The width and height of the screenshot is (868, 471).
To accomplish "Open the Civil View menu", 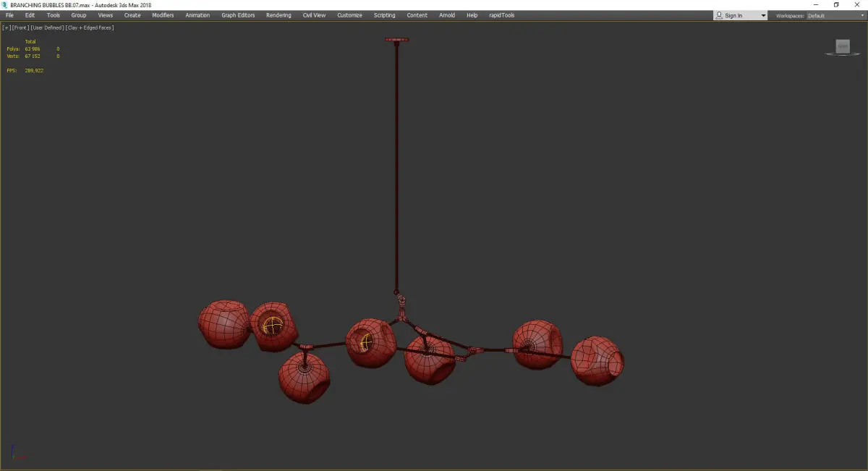I will pyautogui.click(x=314, y=15).
